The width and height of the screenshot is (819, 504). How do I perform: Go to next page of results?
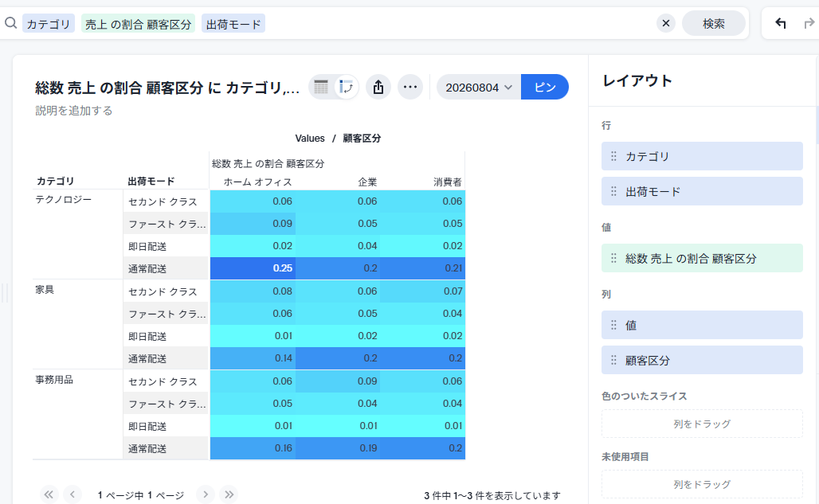[206, 494]
